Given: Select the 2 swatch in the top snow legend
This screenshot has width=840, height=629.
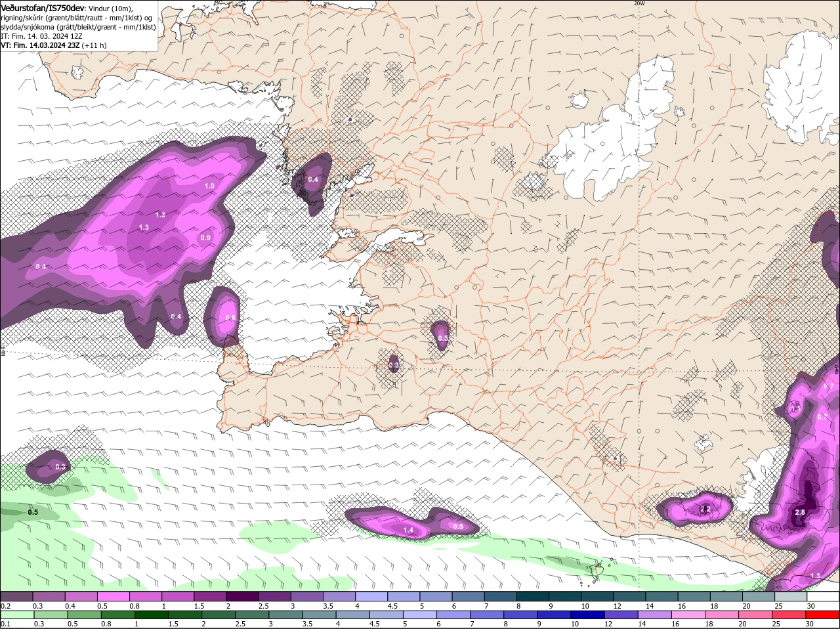Looking at the screenshot, I should [241, 596].
